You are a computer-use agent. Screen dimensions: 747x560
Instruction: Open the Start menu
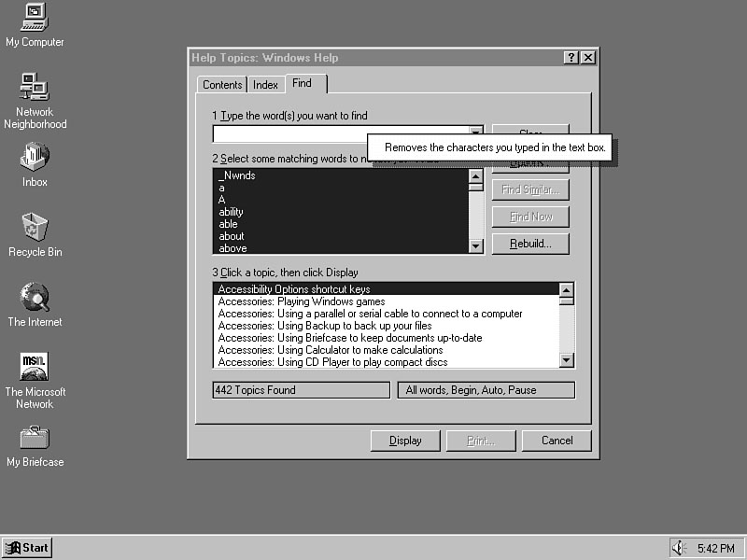[x=27, y=548]
